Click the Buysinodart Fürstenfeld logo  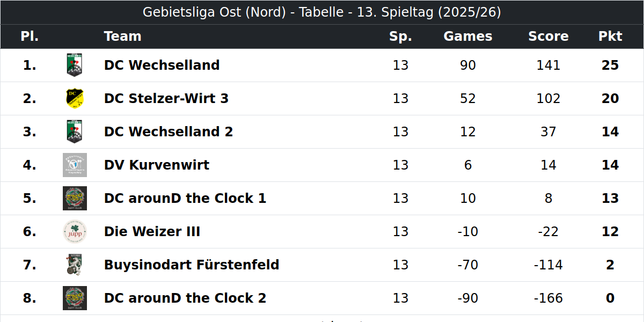click(75, 265)
